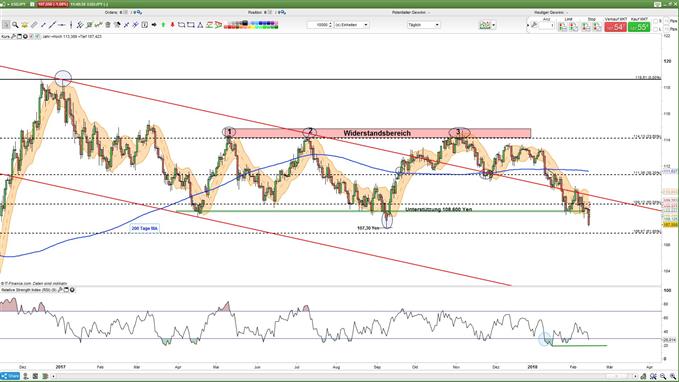The height and width of the screenshot is (382, 679).
Task: Toggle the S stop checkbox
Action: tap(655, 21)
